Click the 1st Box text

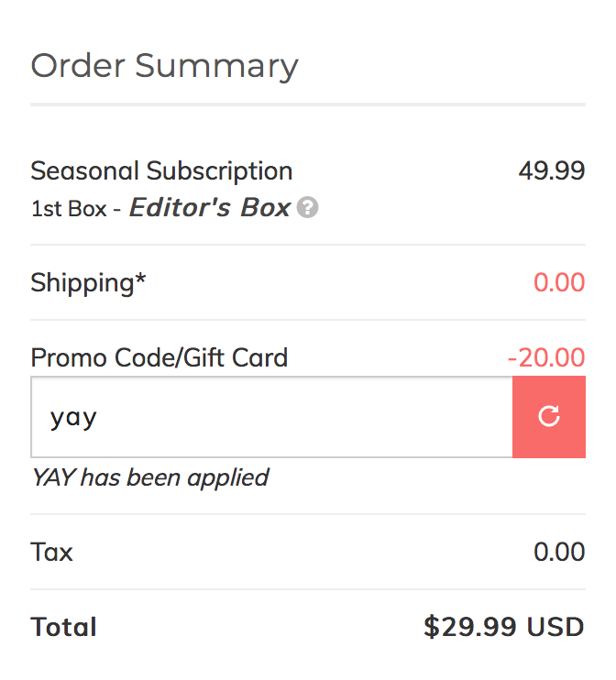(69, 209)
